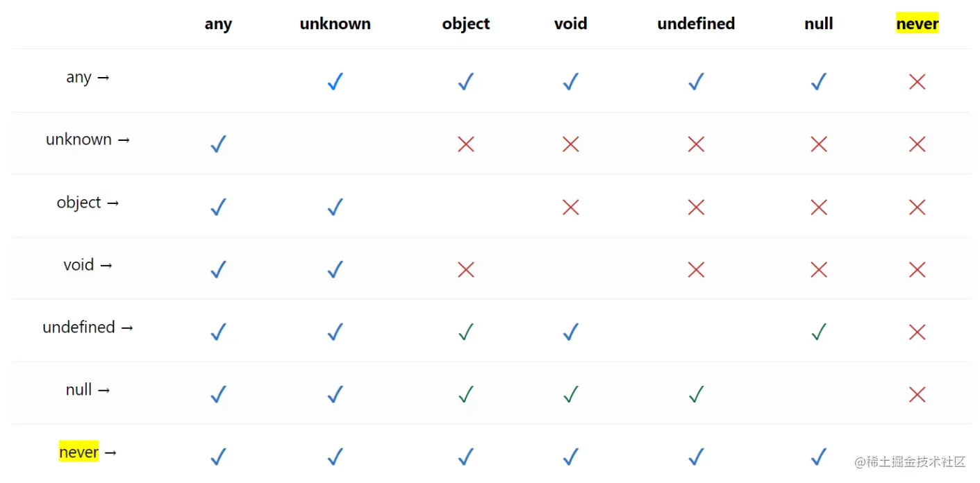The width and height of the screenshot is (980, 483).
Task: Click the red cross for unknown to object
Action: point(466,144)
